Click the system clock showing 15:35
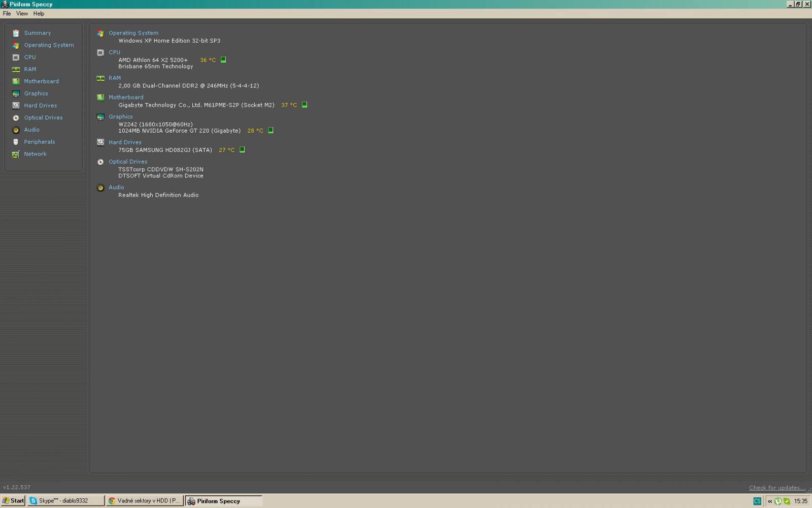Viewport: 812px width, 508px height. click(801, 501)
